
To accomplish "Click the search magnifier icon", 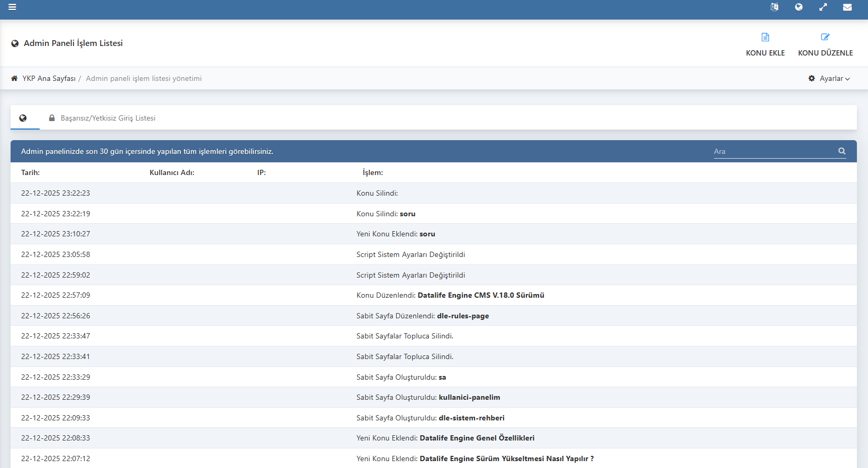I will [842, 151].
